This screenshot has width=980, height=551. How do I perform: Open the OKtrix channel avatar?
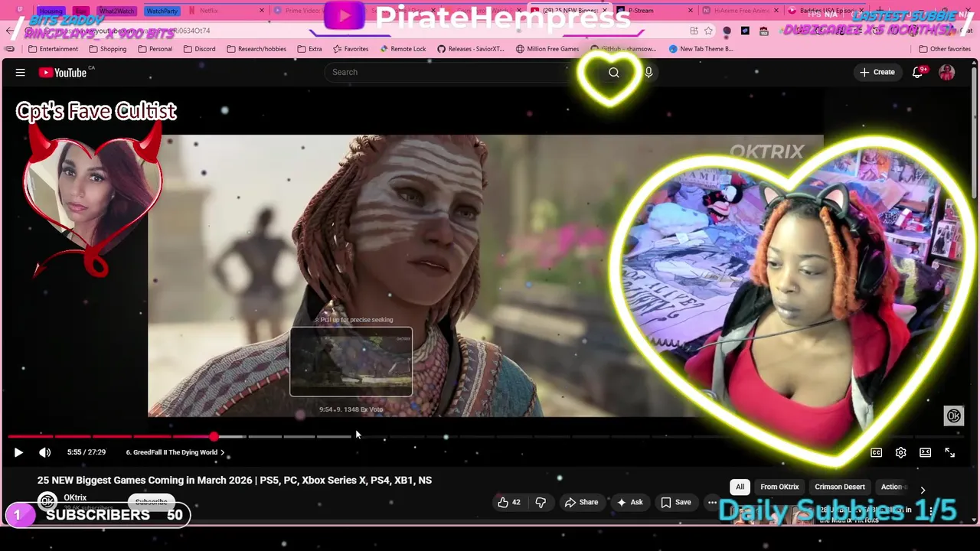pos(47,502)
